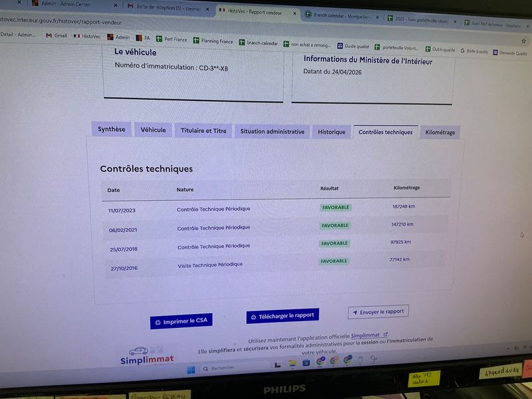Open the Outils qualité bookmark

440,49
